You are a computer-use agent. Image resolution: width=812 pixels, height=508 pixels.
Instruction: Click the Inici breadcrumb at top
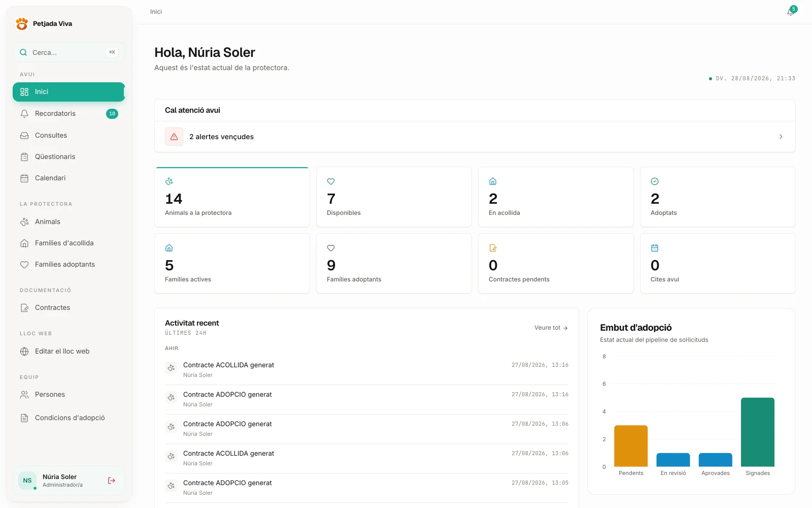156,12
